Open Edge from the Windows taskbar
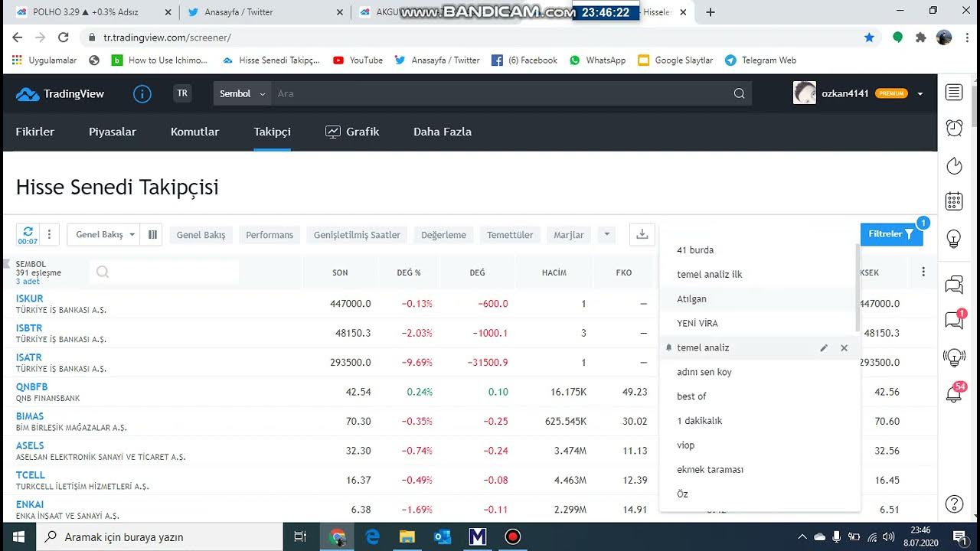The height and width of the screenshot is (551, 980). pyautogui.click(x=373, y=536)
